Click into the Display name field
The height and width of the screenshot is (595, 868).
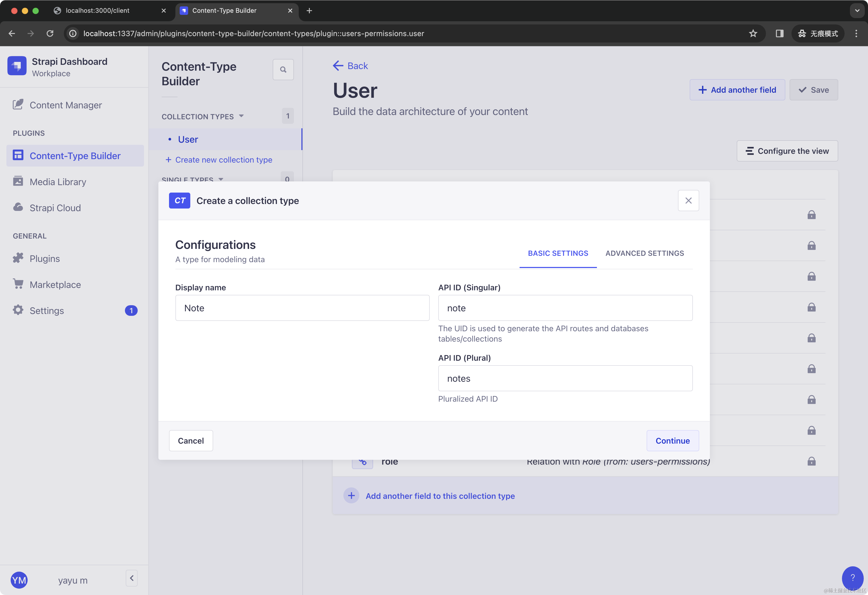pos(302,308)
